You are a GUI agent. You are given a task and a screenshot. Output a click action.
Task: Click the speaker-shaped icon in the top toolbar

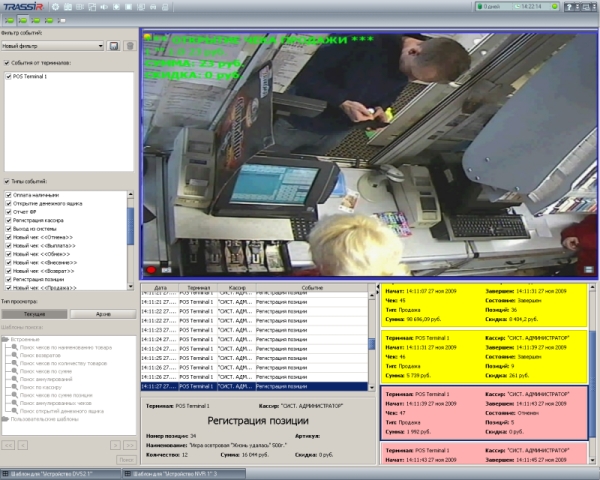point(104,7)
